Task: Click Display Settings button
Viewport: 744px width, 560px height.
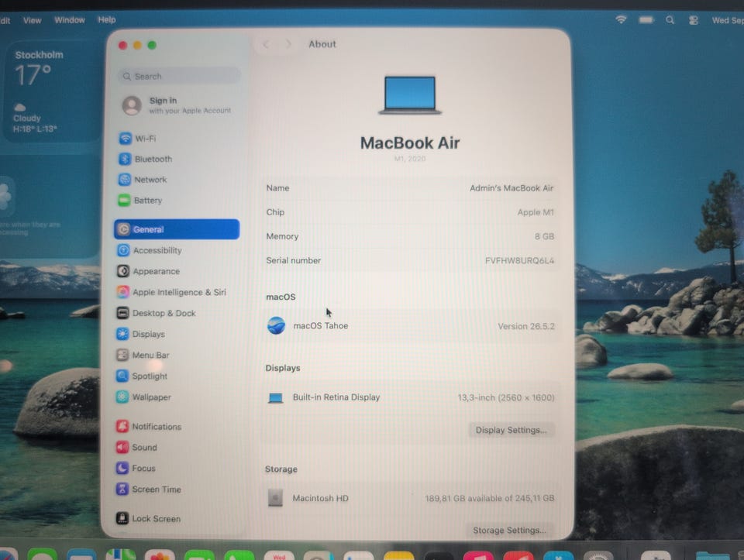Action: (511, 430)
